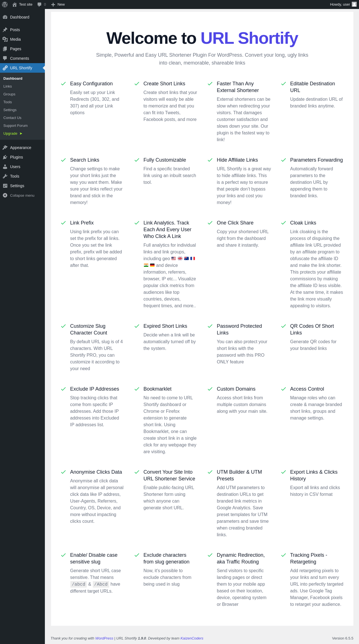Click checkmark icon next to Easy Configuration
359x644 pixels.
(x=63, y=84)
